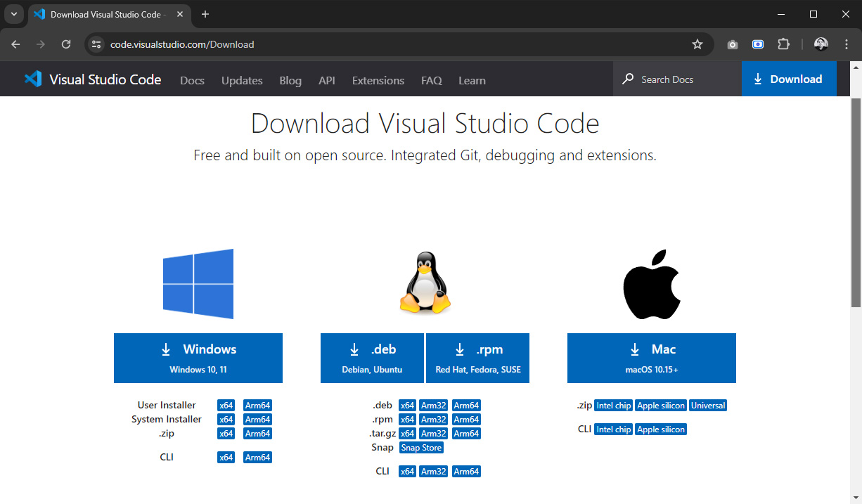Click the Search Docs input field
The width and height of the screenshot is (862, 504).
point(677,79)
